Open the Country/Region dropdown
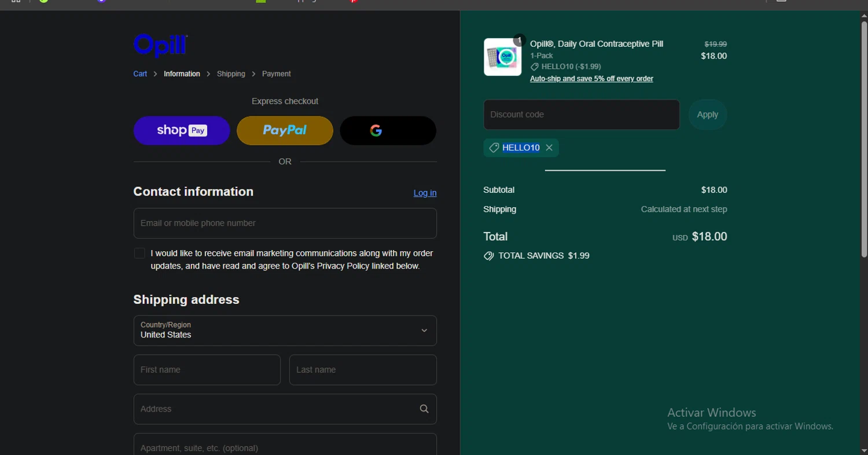 click(285, 331)
